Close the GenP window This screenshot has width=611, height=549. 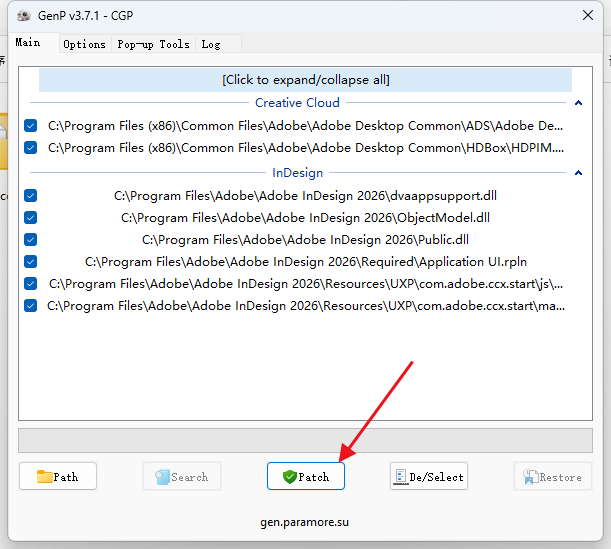click(588, 15)
